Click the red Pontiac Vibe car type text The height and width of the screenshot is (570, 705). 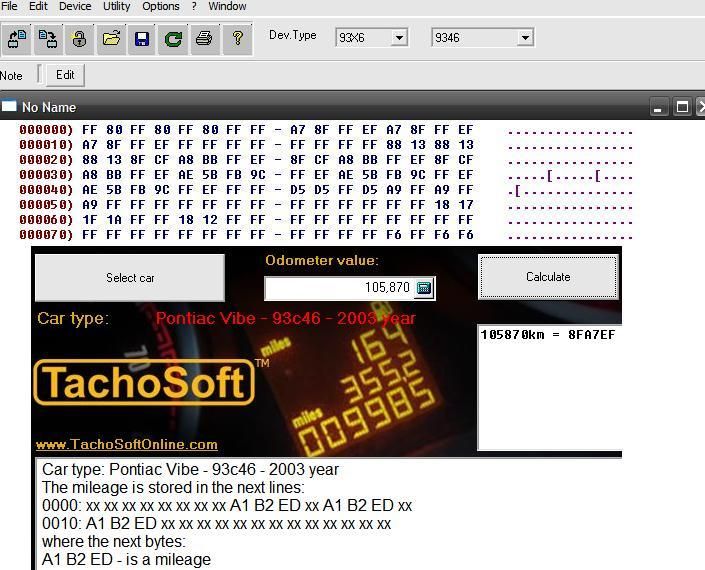pyautogui.click(x=286, y=319)
